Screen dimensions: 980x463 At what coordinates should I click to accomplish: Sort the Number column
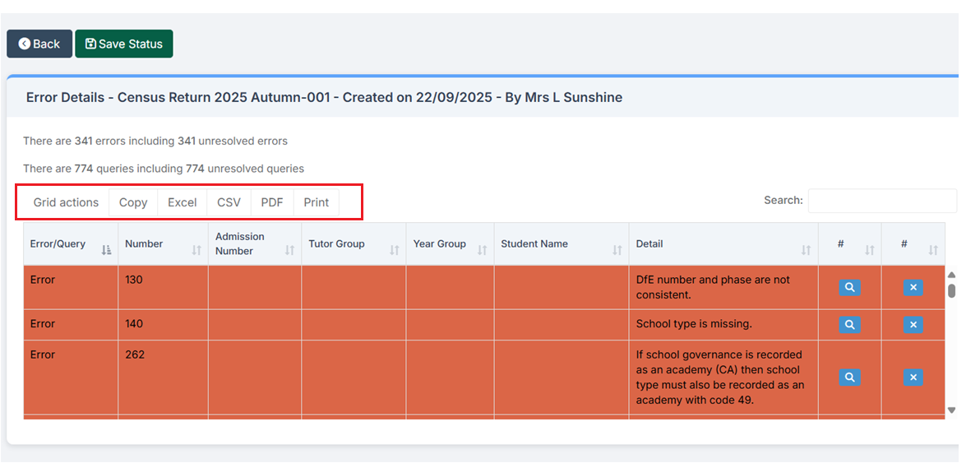pos(196,250)
